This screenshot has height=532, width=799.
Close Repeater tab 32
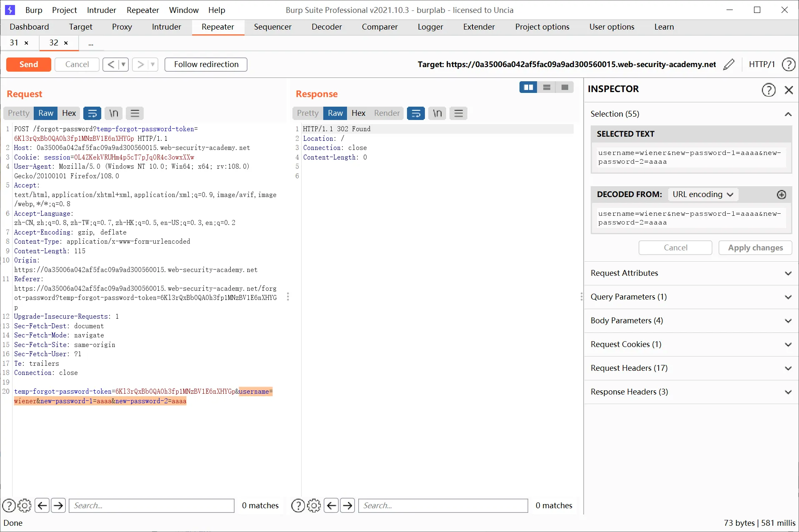[66, 43]
